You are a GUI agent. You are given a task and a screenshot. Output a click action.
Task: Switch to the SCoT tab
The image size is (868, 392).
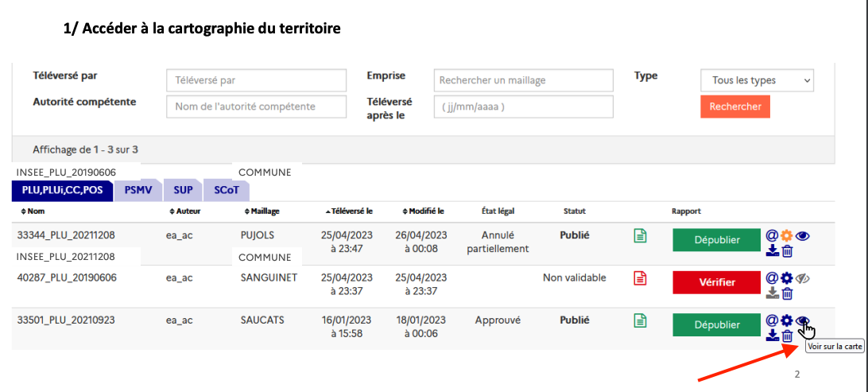(x=226, y=190)
